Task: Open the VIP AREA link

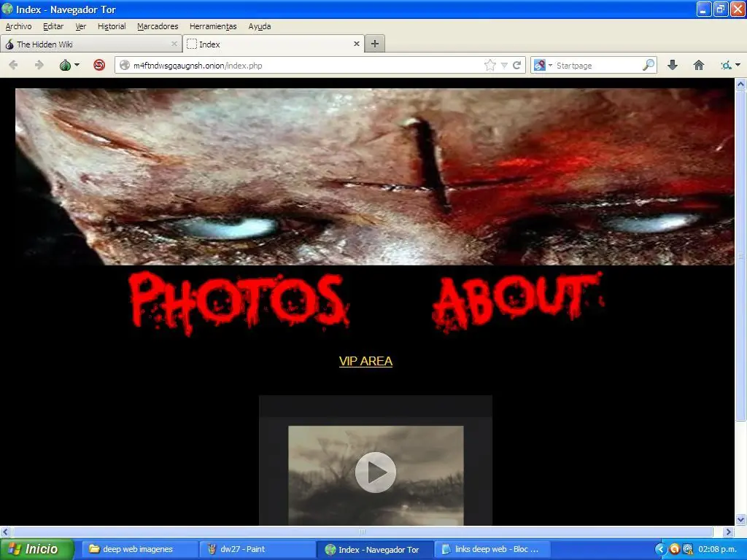Action: 366,362
